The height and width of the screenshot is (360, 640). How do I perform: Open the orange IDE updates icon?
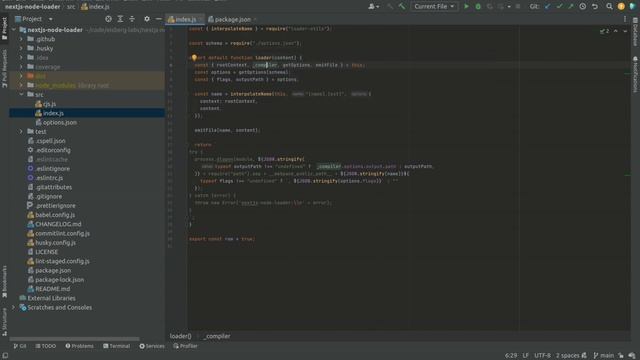(621, 7)
